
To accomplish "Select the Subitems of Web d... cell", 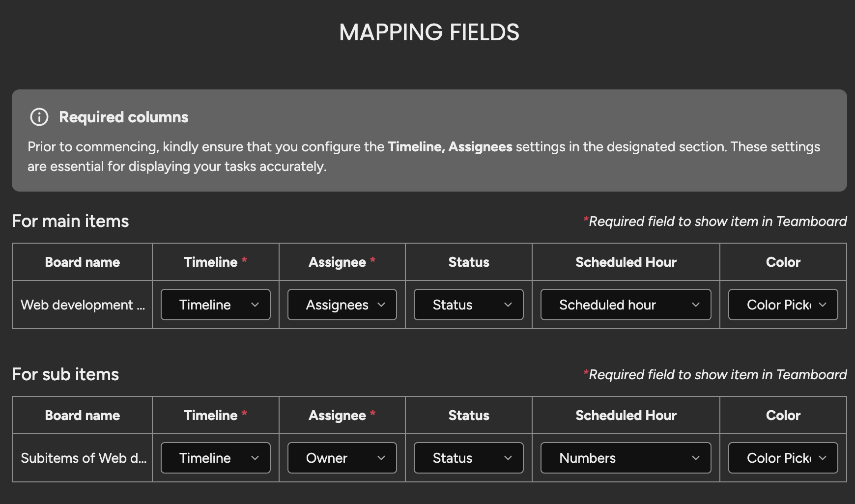I will [83, 458].
